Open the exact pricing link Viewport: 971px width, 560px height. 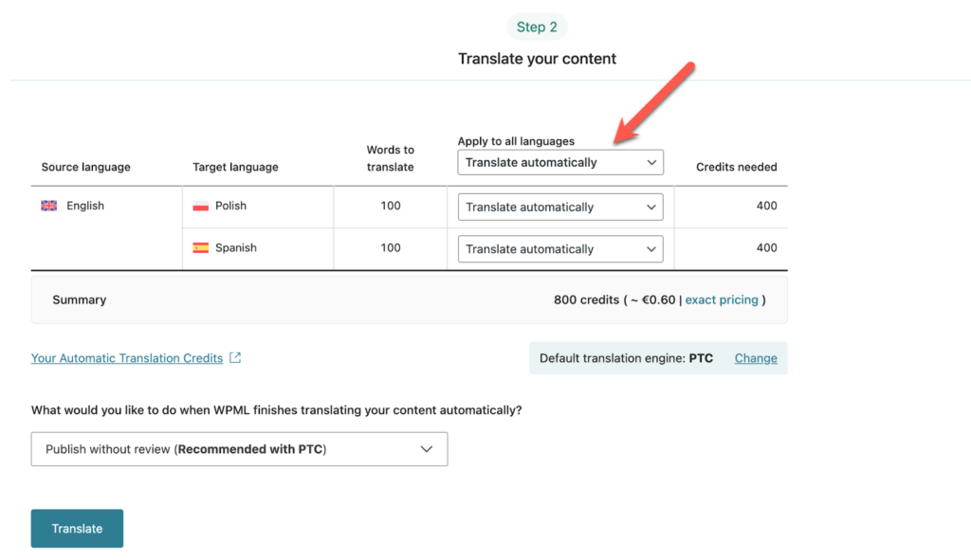722,299
